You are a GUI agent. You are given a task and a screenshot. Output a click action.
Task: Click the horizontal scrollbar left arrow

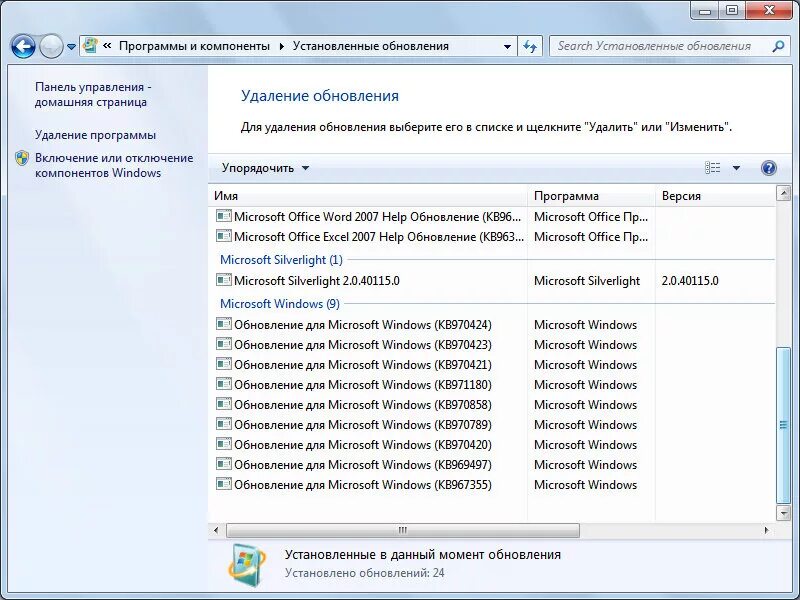coord(216,531)
